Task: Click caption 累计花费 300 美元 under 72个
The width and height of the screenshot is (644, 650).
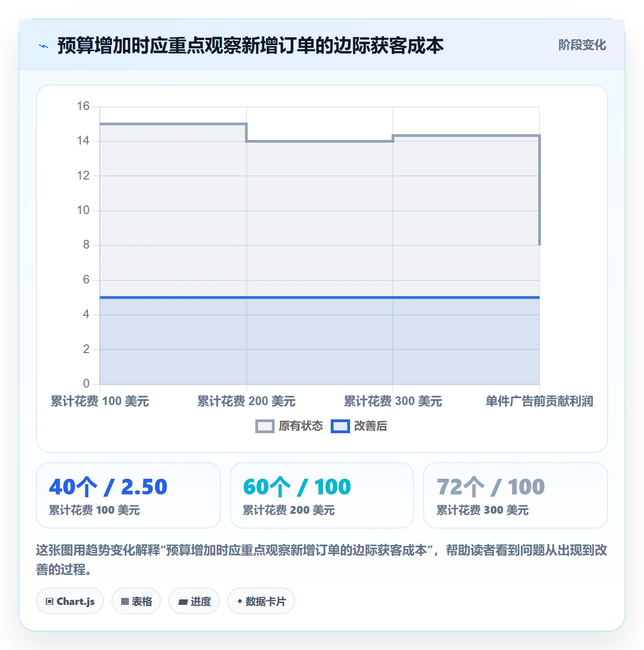Action: (483, 510)
